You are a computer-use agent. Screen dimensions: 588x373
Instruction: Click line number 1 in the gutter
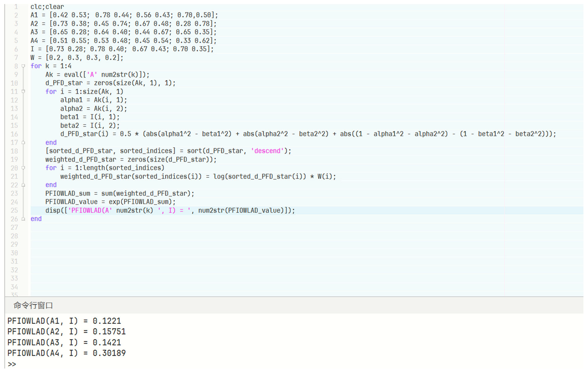16,7
